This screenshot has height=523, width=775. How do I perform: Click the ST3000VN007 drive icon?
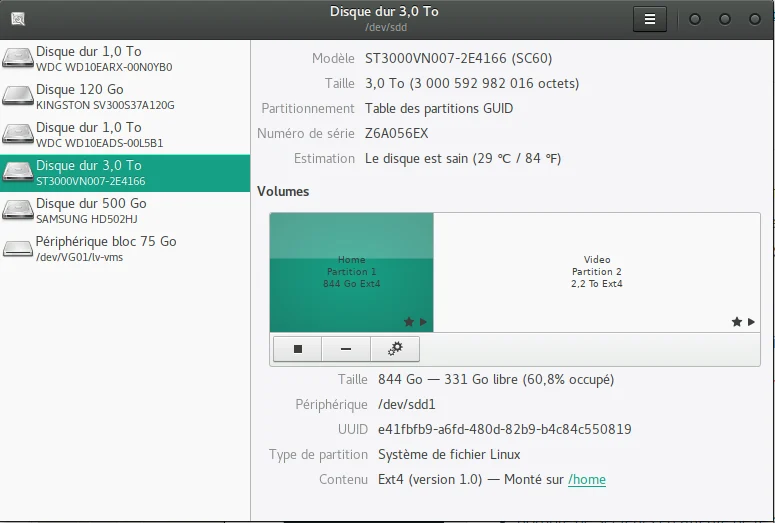point(18,172)
